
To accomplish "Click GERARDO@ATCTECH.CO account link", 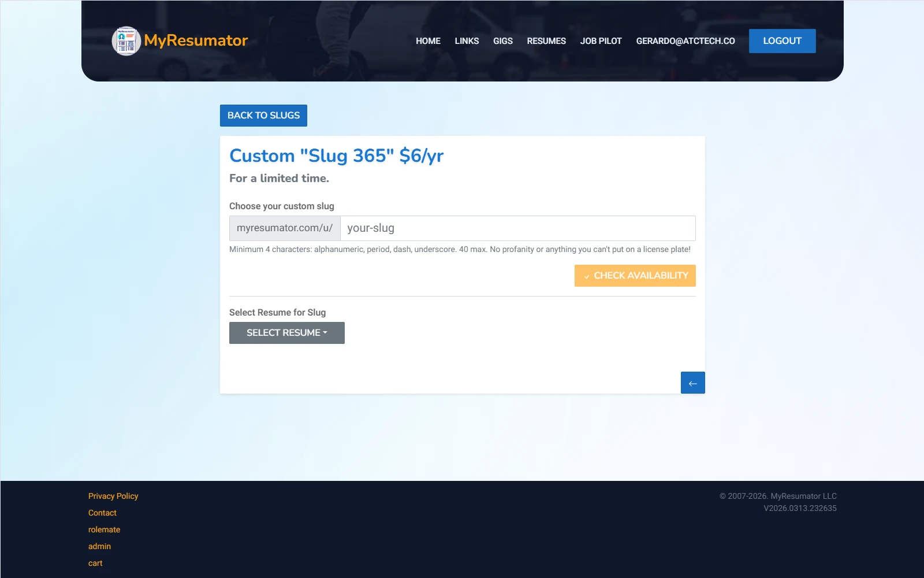I will (685, 40).
